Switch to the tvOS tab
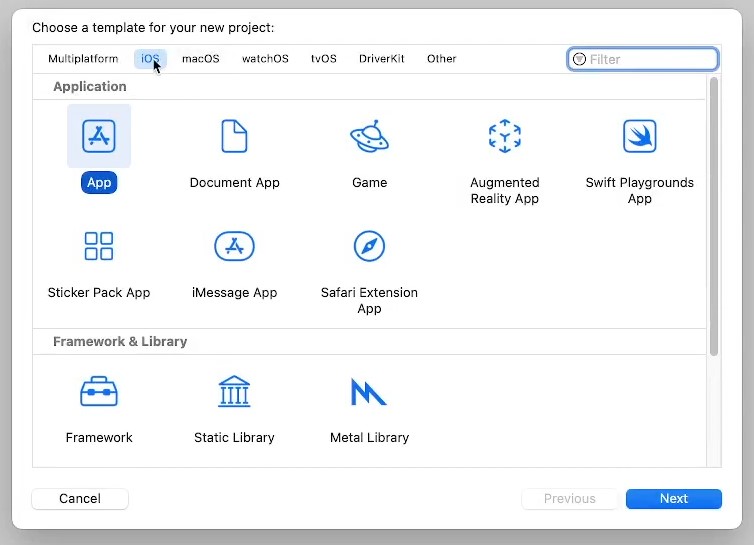The height and width of the screenshot is (545, 754). pos(324,59)
